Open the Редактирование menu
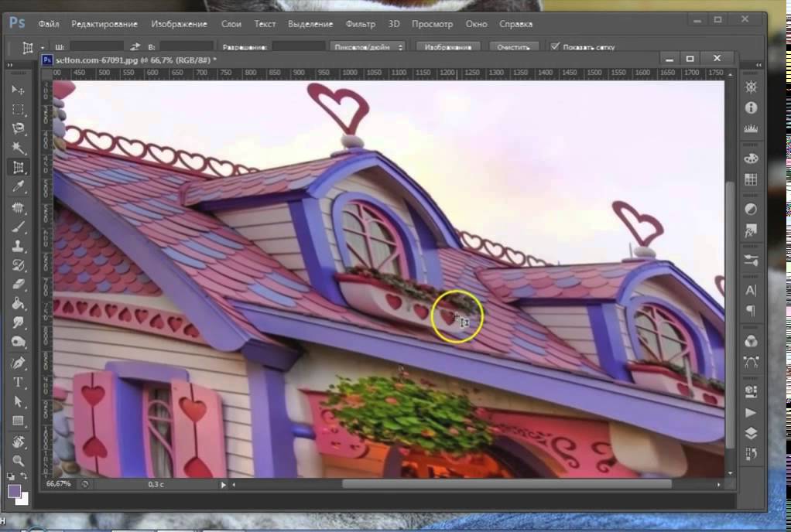 coord(104,24)
